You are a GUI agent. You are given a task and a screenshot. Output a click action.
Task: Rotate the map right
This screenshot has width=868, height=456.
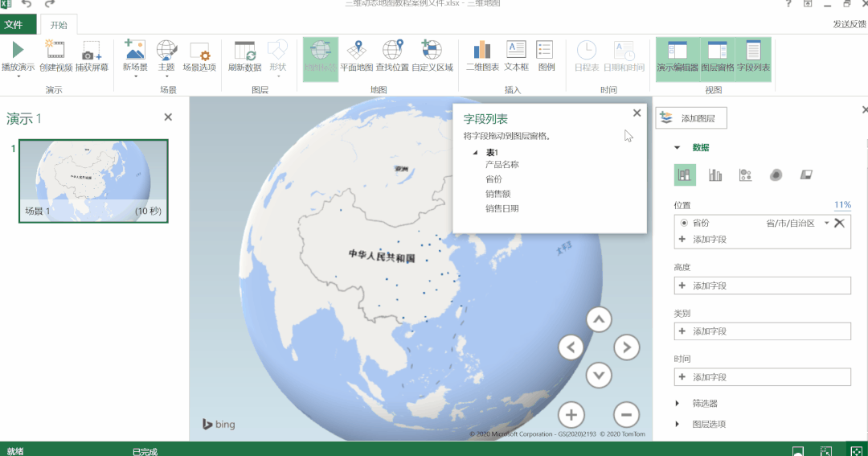pos(627,348)
